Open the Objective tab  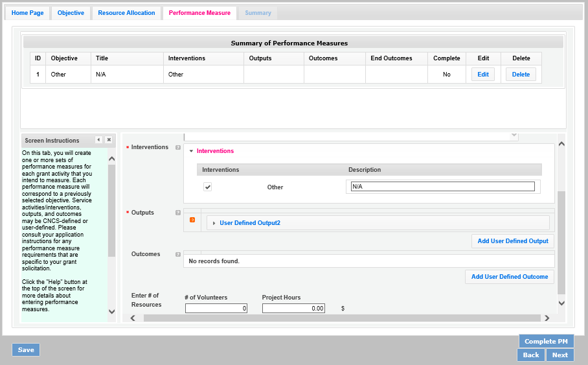(x=71, y=13)
